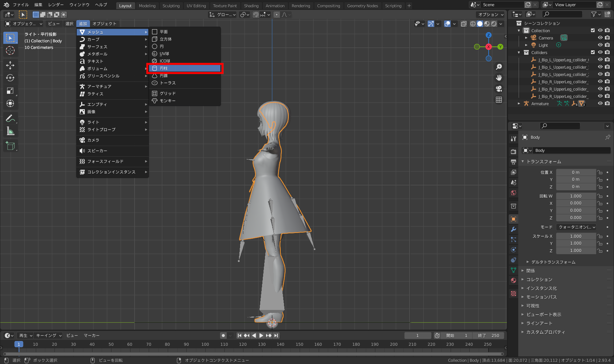Select the Measure tool icon
This screenshot has height=364, width=614.
10,131
